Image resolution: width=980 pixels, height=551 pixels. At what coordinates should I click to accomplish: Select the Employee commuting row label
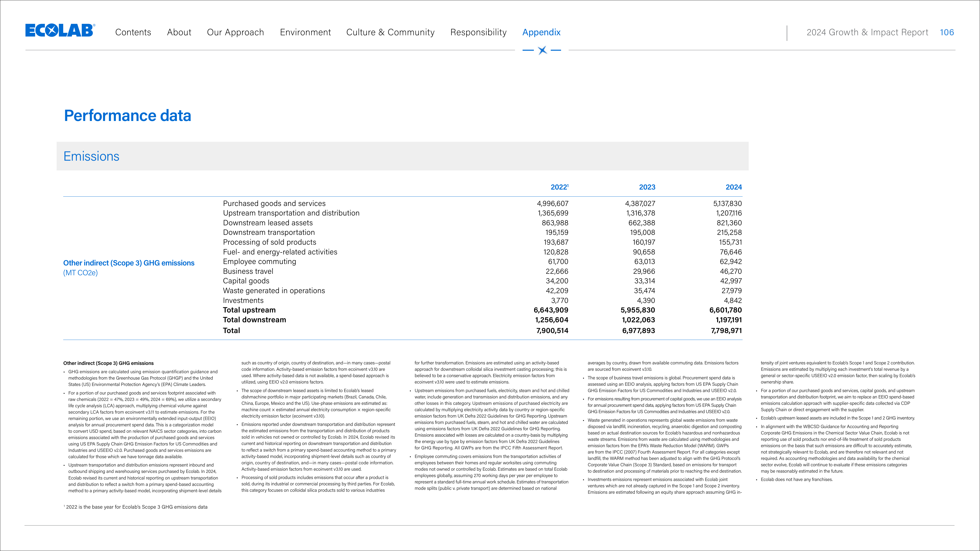[259, 262]
